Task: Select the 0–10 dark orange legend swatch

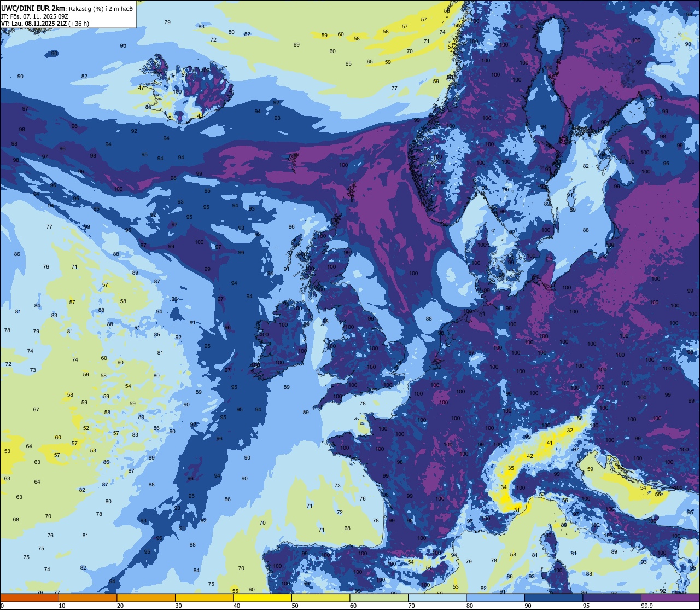Action: tap(30, 597)
